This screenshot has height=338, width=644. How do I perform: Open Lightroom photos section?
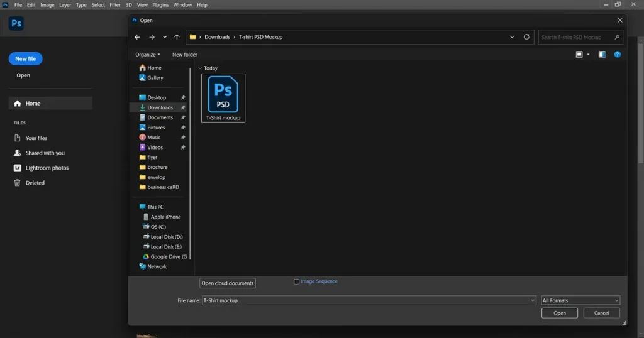point(41,168)
